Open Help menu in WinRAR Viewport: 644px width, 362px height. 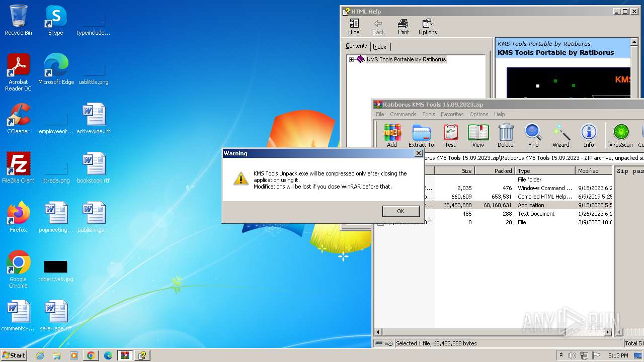(499, 114)
